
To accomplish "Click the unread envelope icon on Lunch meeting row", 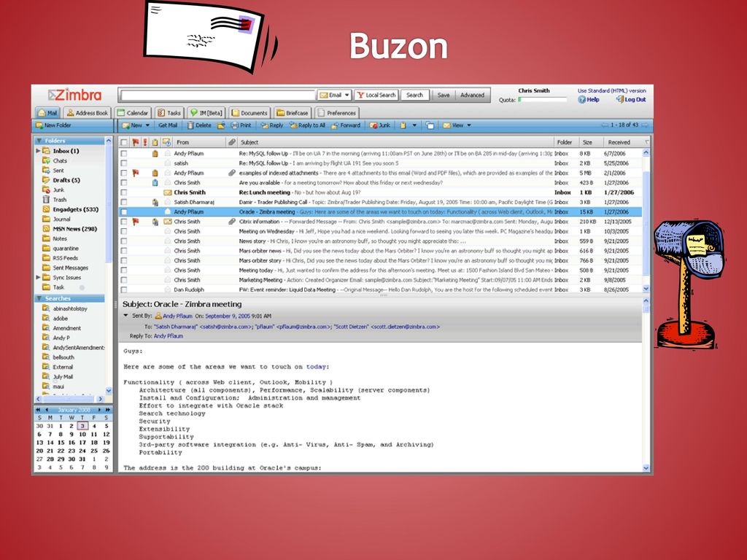I will [167, 192].
